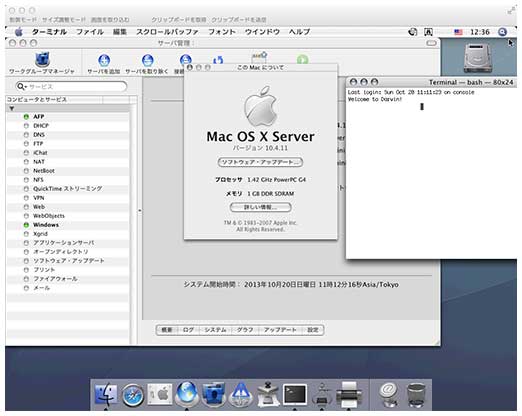
Task: Click the Dock icon left of Terminal
Action: [x=268, y=394]
